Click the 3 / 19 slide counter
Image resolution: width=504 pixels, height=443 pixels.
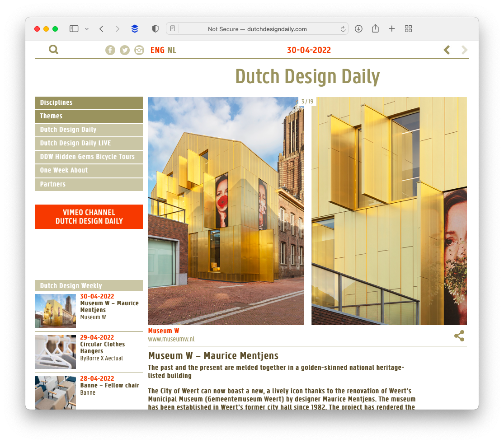[x=307, y=102]
